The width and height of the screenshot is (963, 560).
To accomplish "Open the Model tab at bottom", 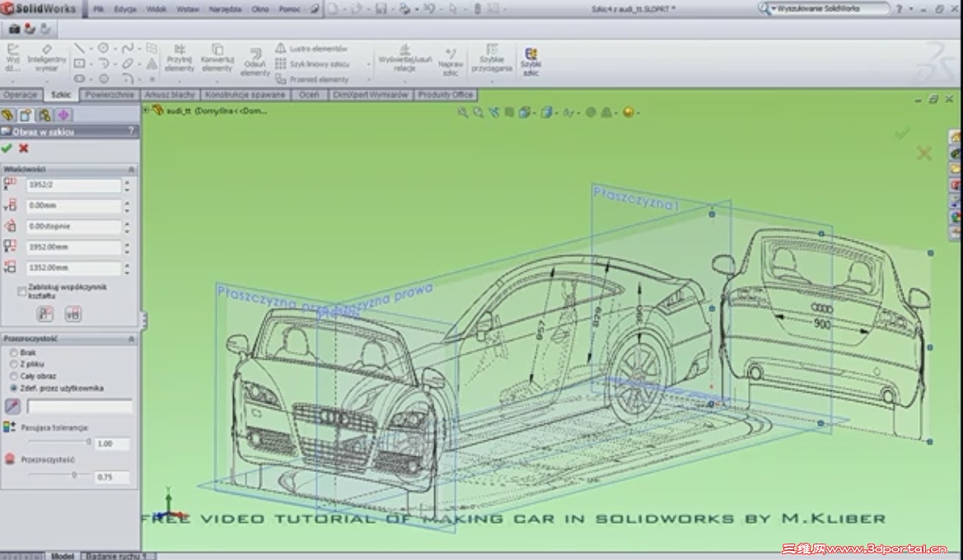I will click(62, 556).
